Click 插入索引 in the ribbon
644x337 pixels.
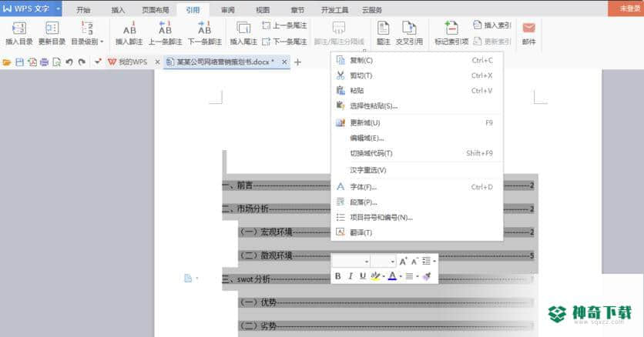click(x=492, y=25)
